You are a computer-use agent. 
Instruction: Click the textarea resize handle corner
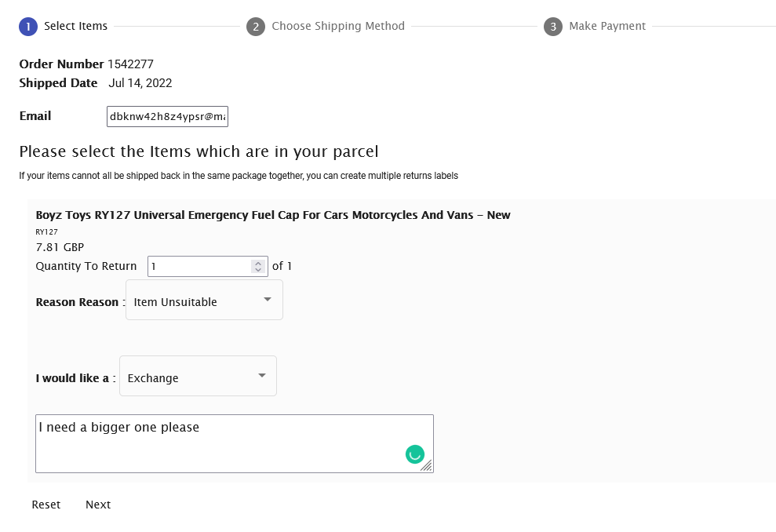pos(427,465)
